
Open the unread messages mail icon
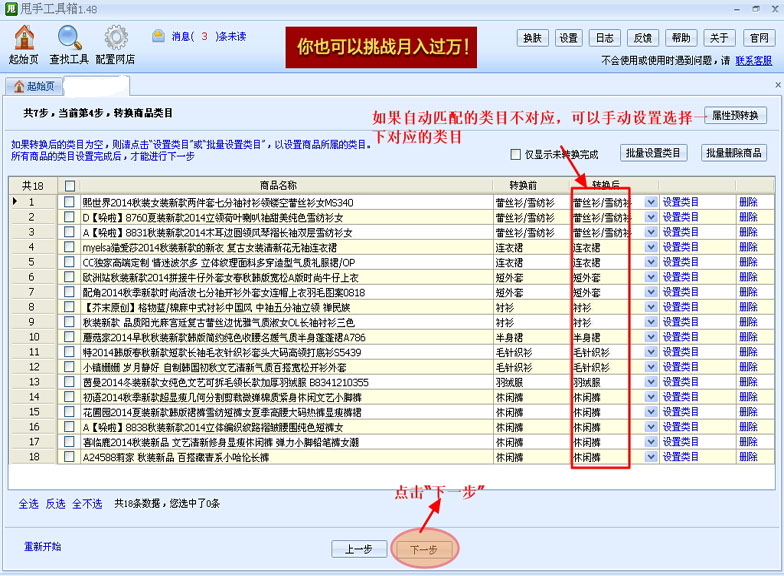(158, 36)
